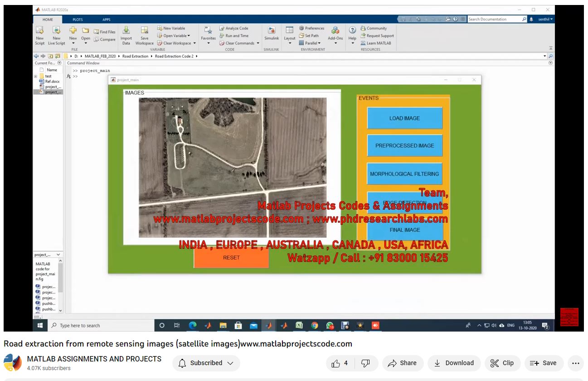
Task: Open the MATLAB ASSIGNMENTS AND PROJECTS channel
Action: [x=94, y=359]
